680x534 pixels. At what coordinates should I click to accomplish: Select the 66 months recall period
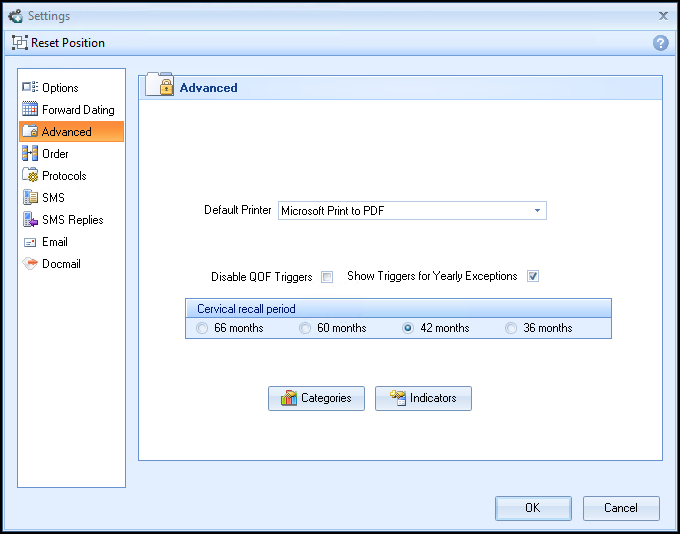[x=203, y=328]
